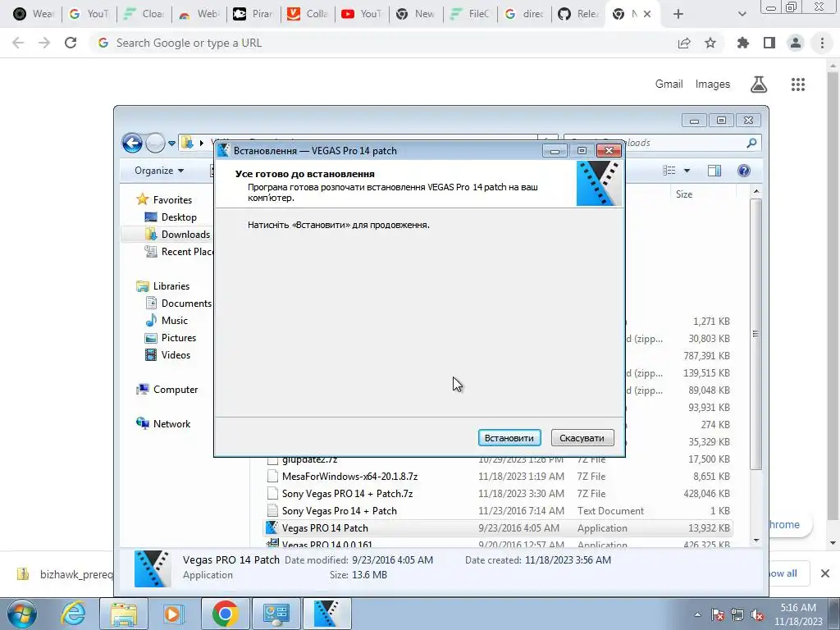Click the Chrome address bar

pyautogui.click(x=381, y=43)
